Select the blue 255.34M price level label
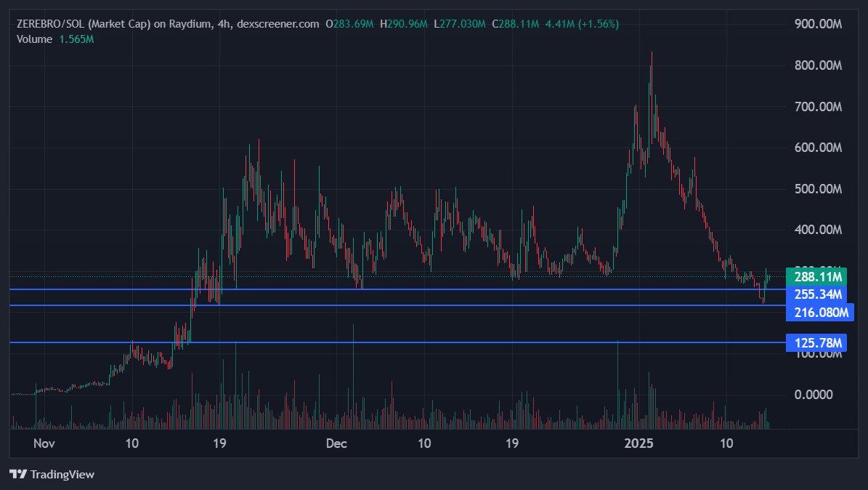 tap(816, 295)
